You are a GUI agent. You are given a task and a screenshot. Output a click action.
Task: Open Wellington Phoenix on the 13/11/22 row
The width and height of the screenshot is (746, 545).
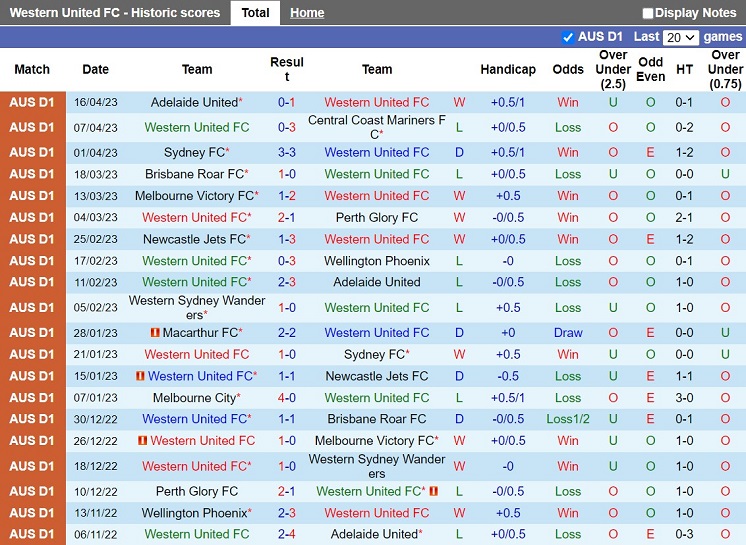point(194,513)
